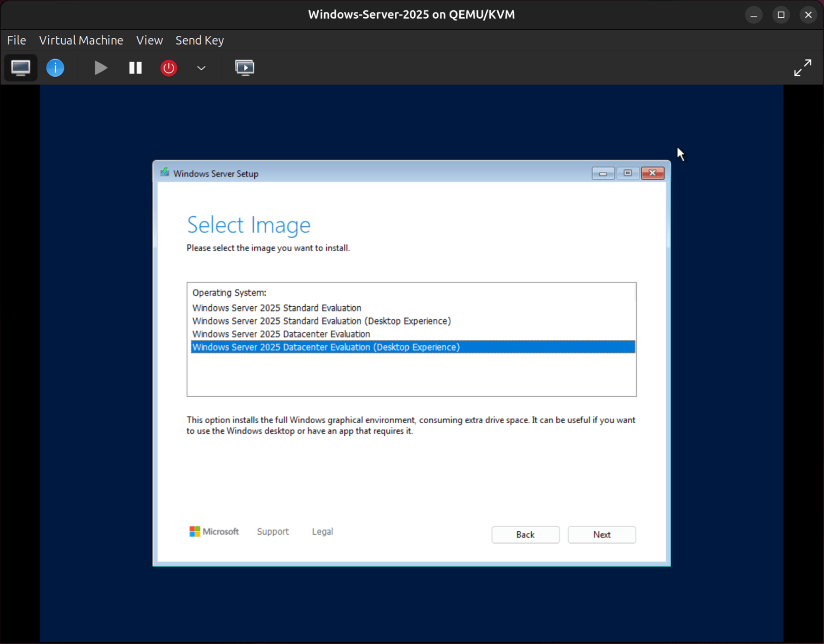Open the File menu
The image size is (824, 644).
pos(16,40)
